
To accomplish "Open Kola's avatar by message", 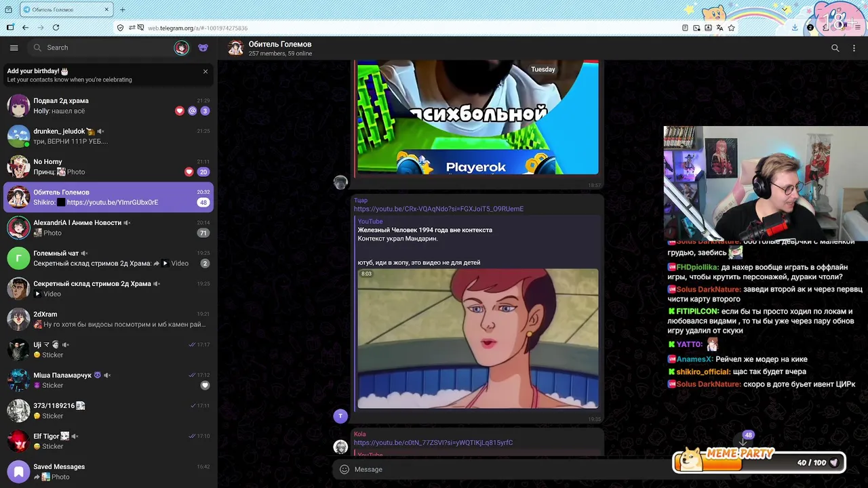I will pyautogui.click(x=340, y=447).
